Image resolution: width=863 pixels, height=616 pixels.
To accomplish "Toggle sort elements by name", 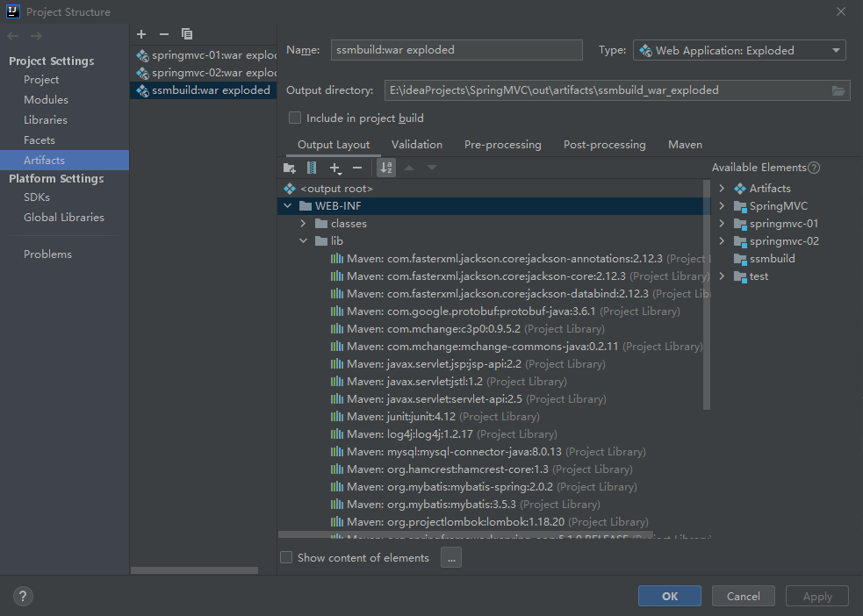I will click(386, 168).
